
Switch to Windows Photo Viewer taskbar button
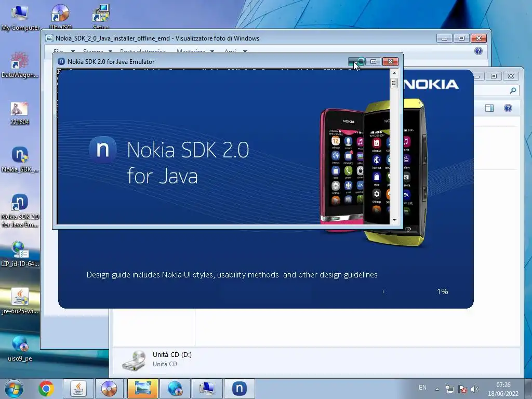[x=142, y=389]
